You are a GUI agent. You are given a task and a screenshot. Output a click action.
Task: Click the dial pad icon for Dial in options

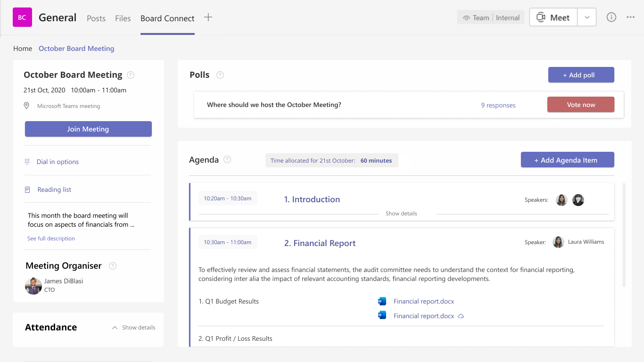pos(27,162)
